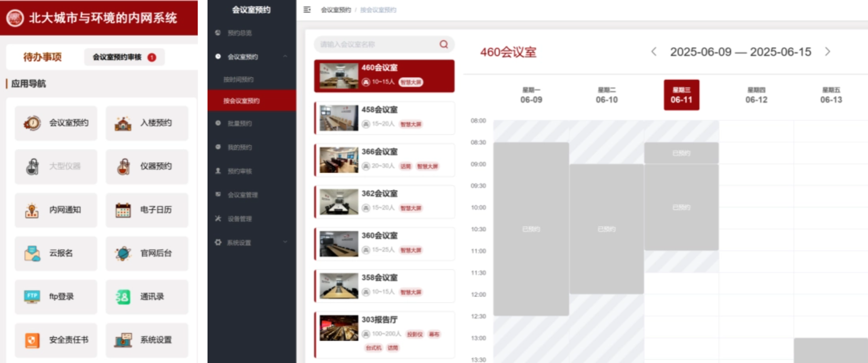Screen dimensions: 868x363
Task: Collapse sidebar using the hamburger icon
Action: (x=307, y=9)
